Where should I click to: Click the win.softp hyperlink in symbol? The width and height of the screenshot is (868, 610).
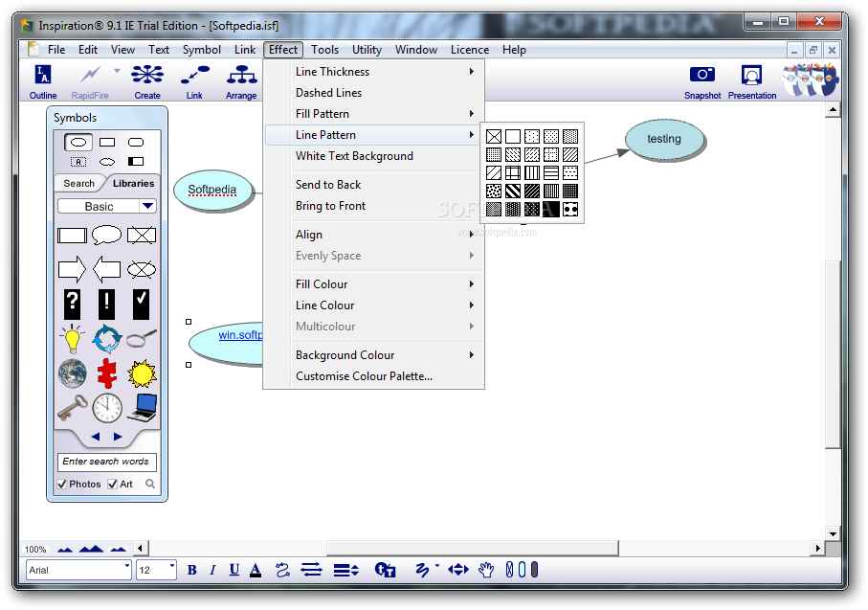[x=240, y=334]
